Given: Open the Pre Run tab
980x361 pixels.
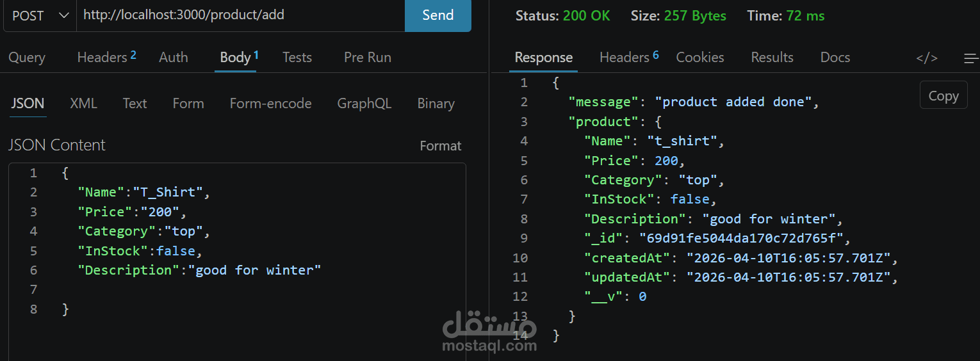Looking at the screenshot, I should [x=368, y=58].
